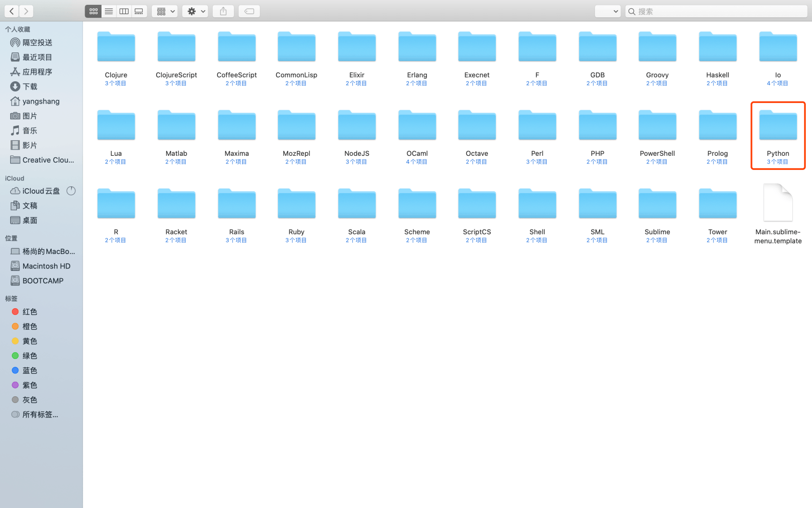
Task: Select the PHP folder
Action: (597, 126)
